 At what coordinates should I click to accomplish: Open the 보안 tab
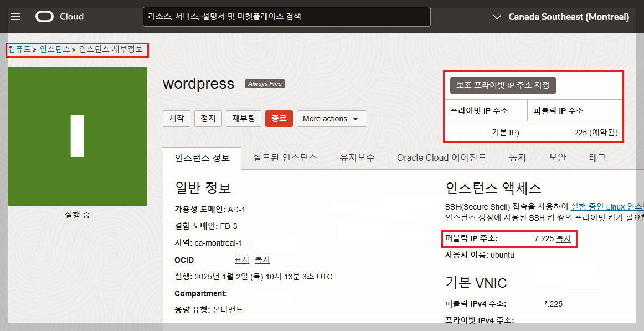tap(557, 157)
